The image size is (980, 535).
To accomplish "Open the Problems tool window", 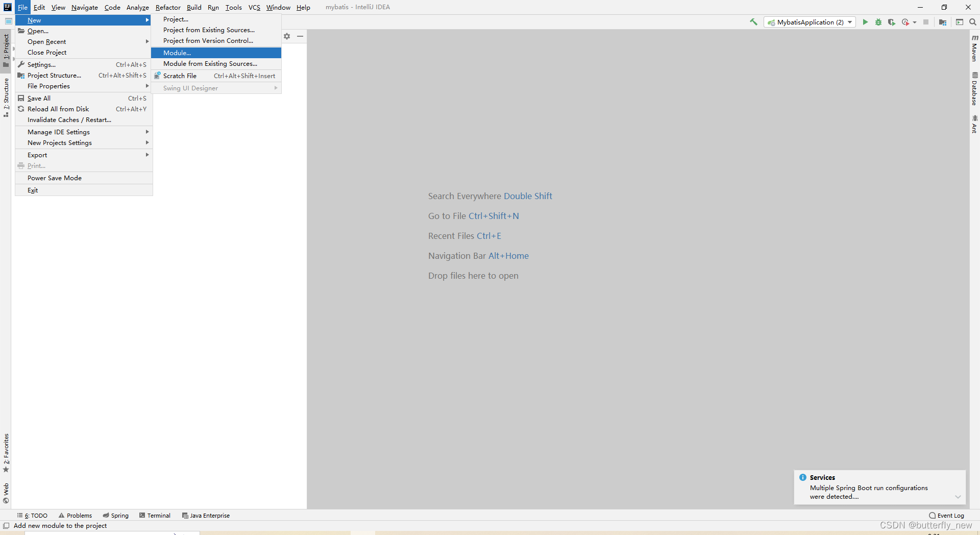I will tap(75, 516).
